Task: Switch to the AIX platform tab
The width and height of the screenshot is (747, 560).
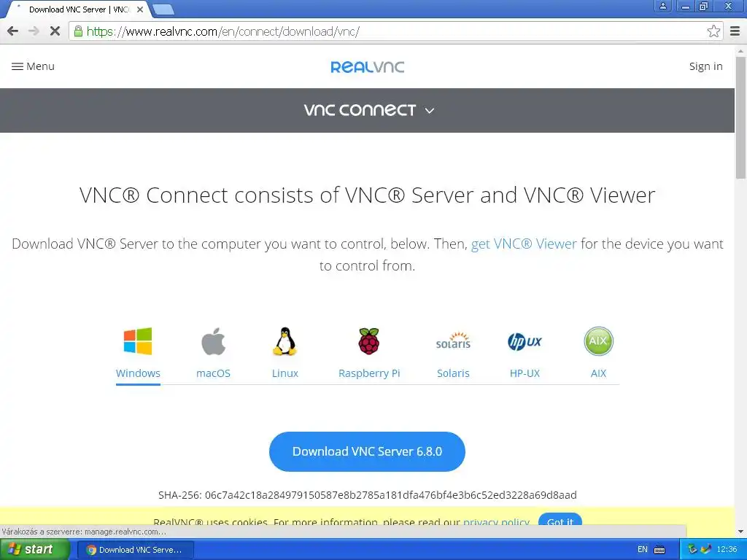Action: coord(598,373)
